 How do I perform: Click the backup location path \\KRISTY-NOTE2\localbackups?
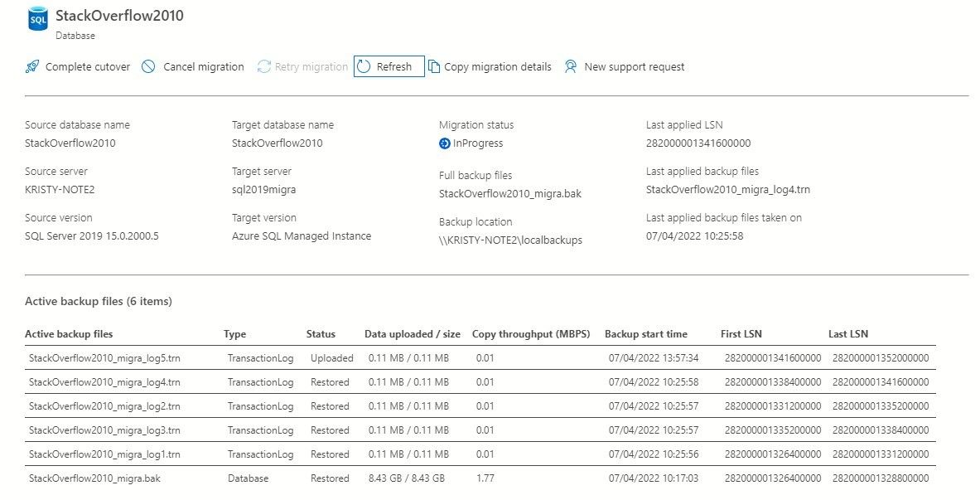(x=510, y=240)
